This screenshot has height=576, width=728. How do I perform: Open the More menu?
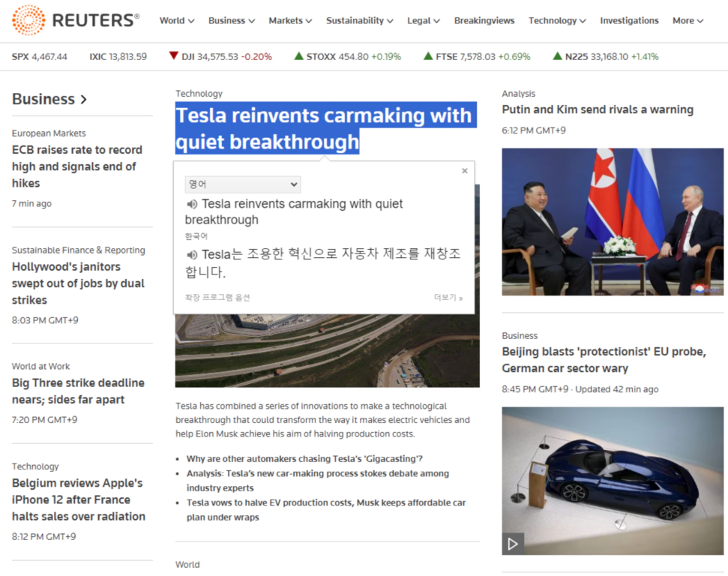(688, 20)
